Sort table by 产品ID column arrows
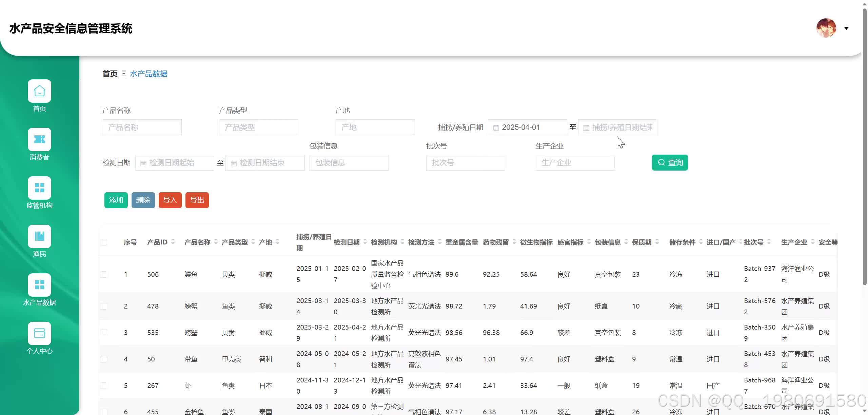The width and height of the screenshot is (868, 415). 173,242
